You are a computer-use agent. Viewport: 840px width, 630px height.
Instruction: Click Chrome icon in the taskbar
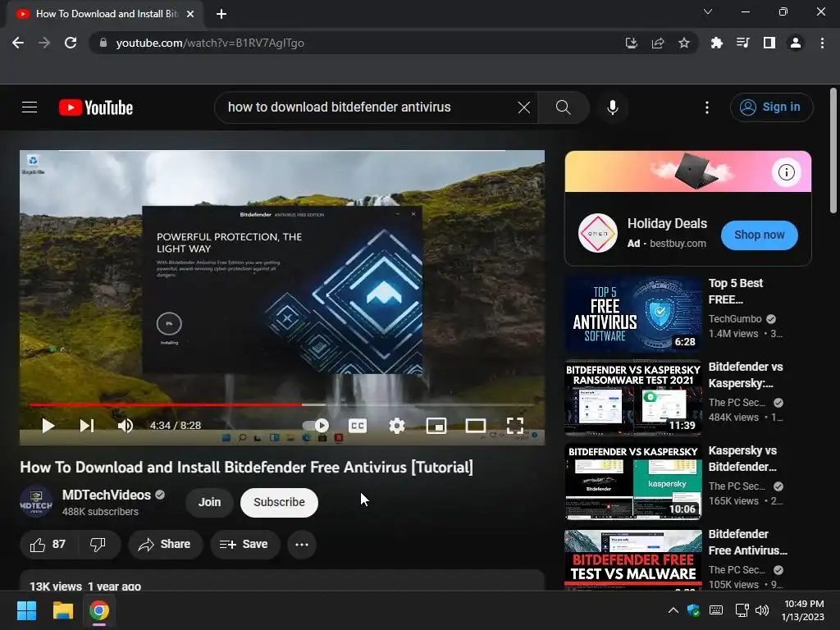tap(99, 610)
